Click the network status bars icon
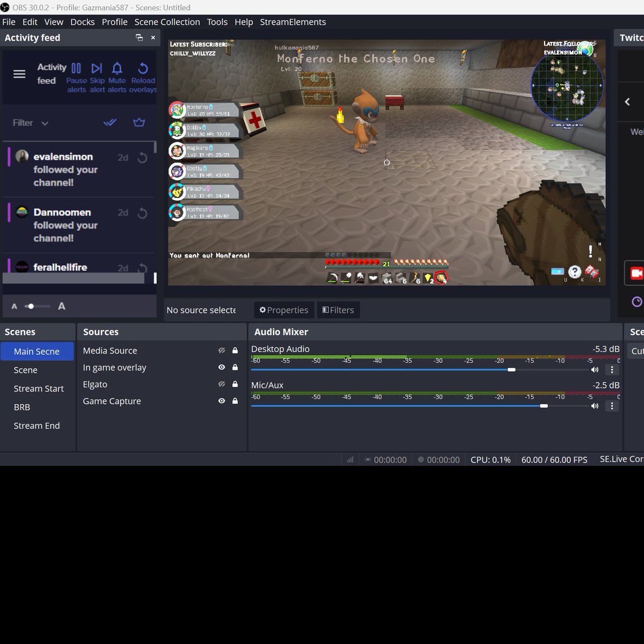Screen dimensions: 644x644 350,459
